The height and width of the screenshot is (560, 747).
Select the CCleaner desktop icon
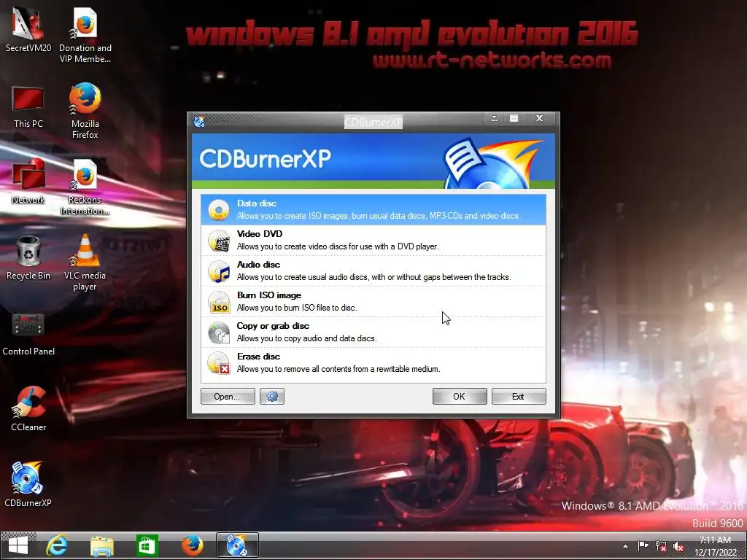(x=28, y=410)
